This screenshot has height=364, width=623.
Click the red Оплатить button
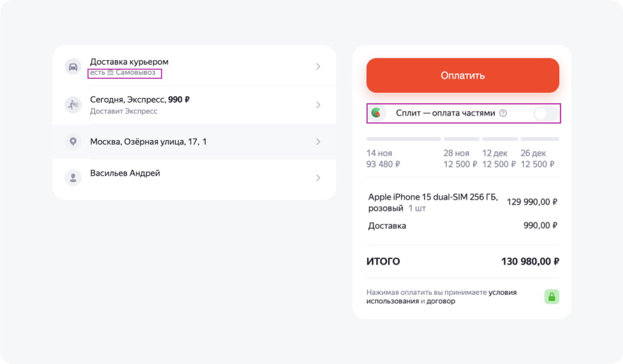click(463, 76)
